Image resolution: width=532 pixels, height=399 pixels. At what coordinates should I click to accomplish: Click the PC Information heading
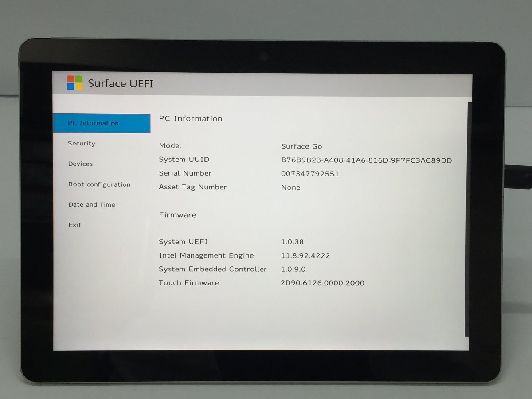[x=191, y=118]
